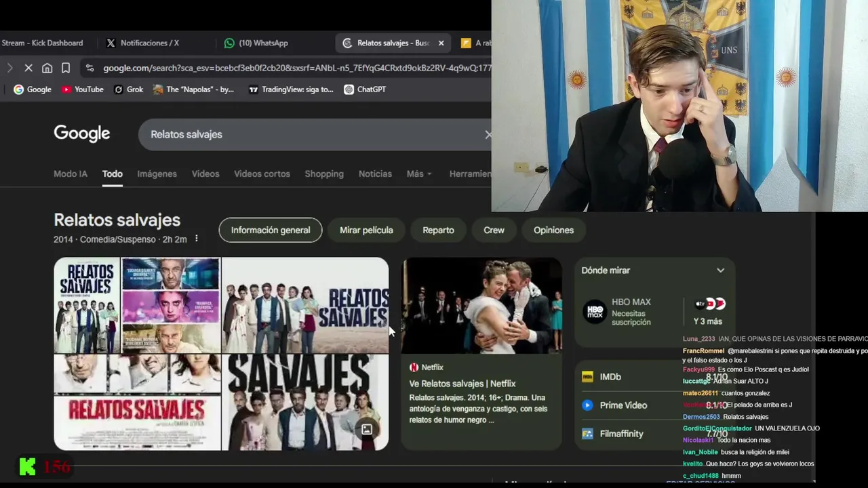Close the Relatos salvajes browser tab
This screenshot has width=868, height=488.
[441, 43]
